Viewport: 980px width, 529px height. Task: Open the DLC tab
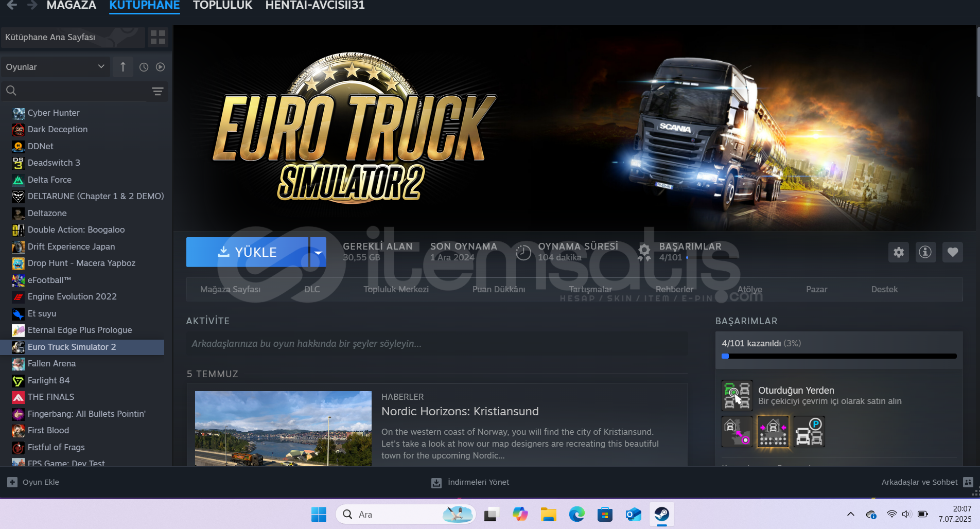312,289
